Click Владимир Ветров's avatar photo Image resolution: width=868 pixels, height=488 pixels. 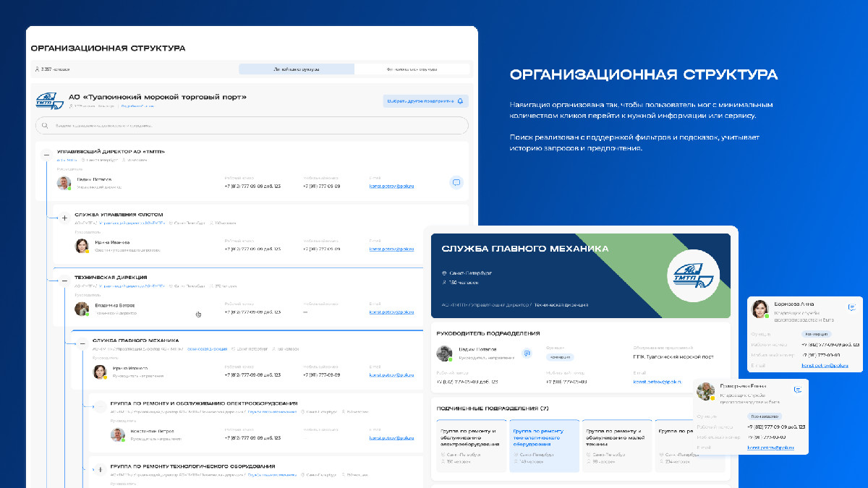pos(82,309)
